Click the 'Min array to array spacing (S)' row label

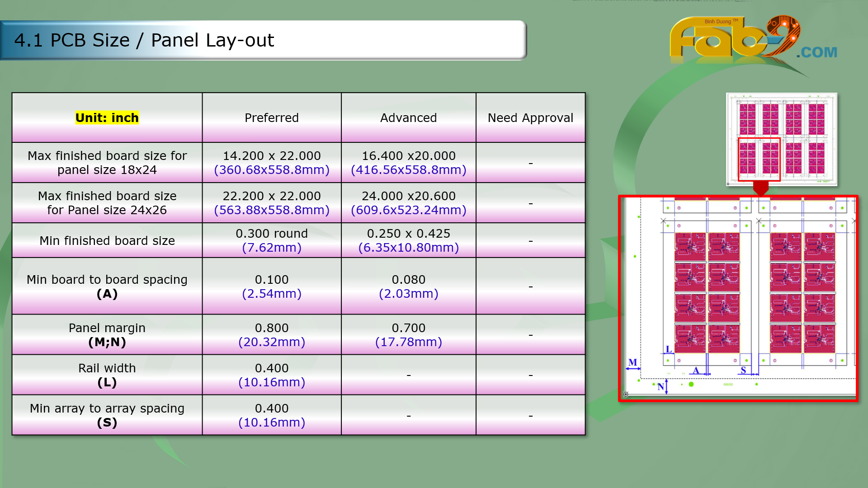(x=107, y=415)
